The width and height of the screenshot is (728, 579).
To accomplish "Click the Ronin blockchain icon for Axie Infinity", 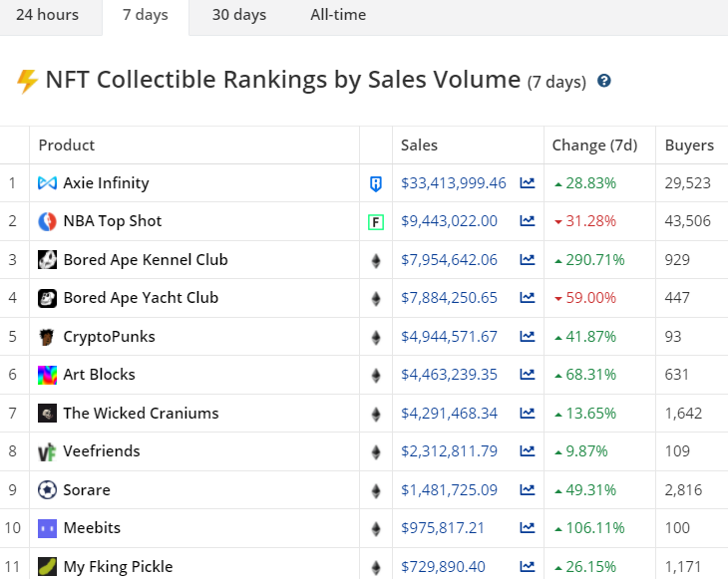I will [x=376, y=183].
